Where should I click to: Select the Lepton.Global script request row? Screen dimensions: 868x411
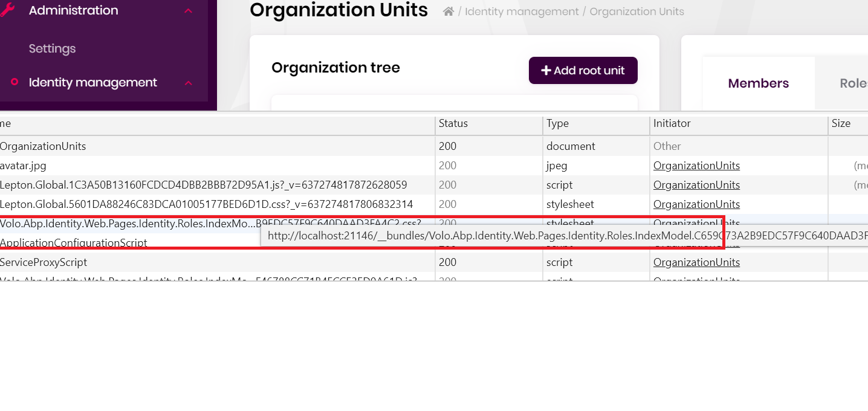[x=203, y=185]
